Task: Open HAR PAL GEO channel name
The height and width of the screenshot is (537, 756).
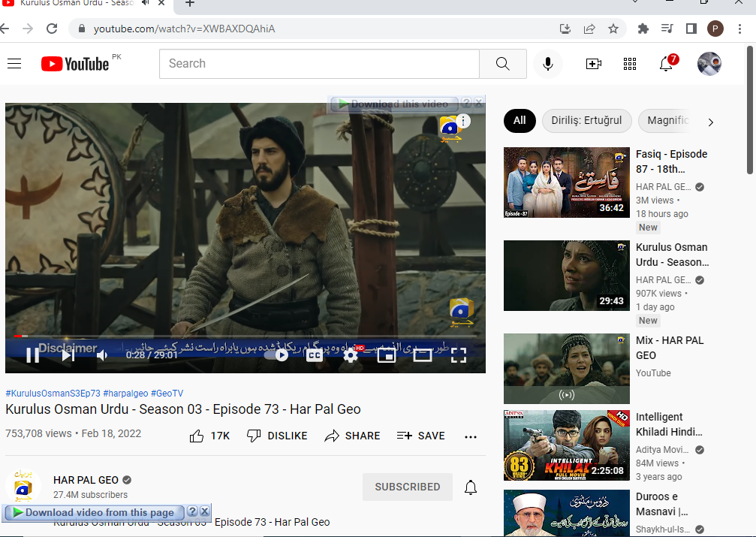Action: [x=86, y=480]
